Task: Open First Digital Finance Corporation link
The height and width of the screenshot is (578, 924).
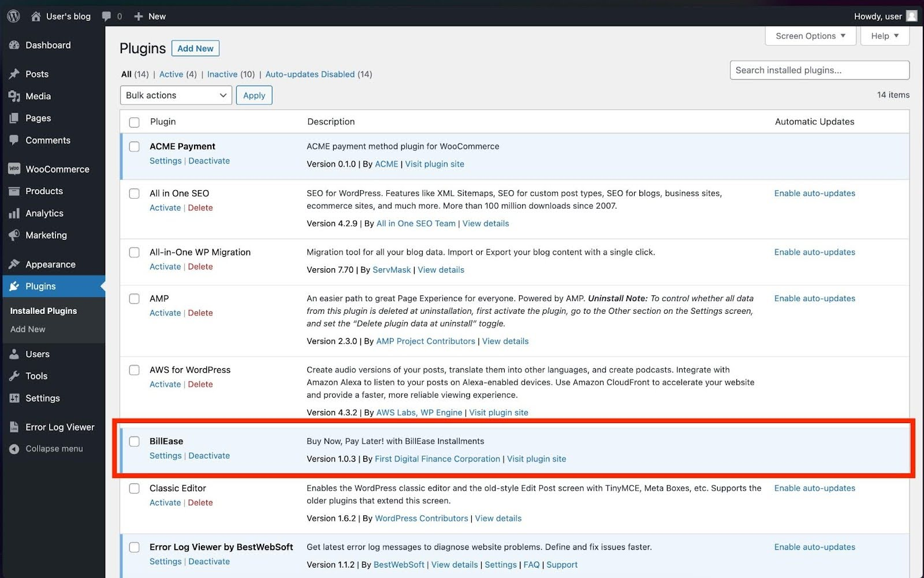Action: click(x=437, y=459)
